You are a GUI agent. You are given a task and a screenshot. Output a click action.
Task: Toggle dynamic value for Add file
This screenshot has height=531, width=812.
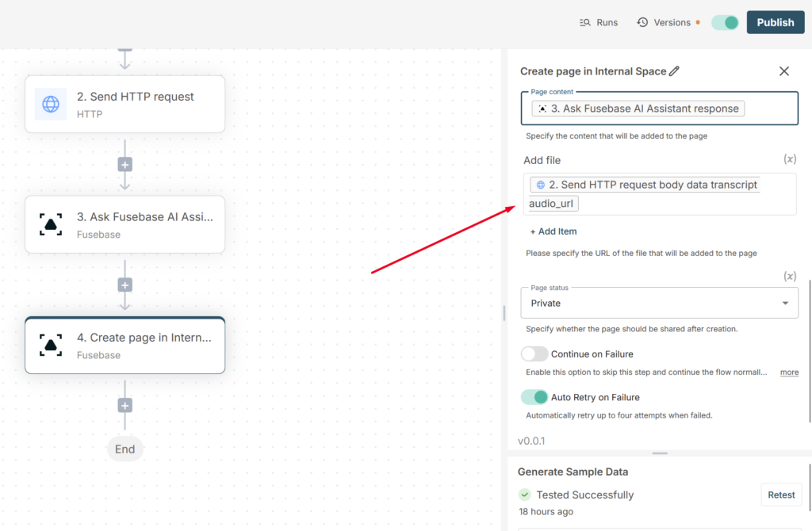coord(789,159)
